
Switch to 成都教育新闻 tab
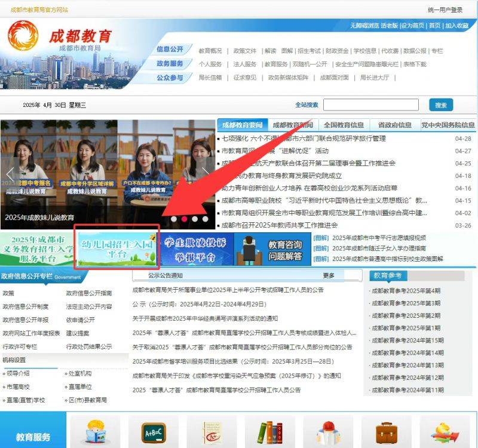pos(293,125)
